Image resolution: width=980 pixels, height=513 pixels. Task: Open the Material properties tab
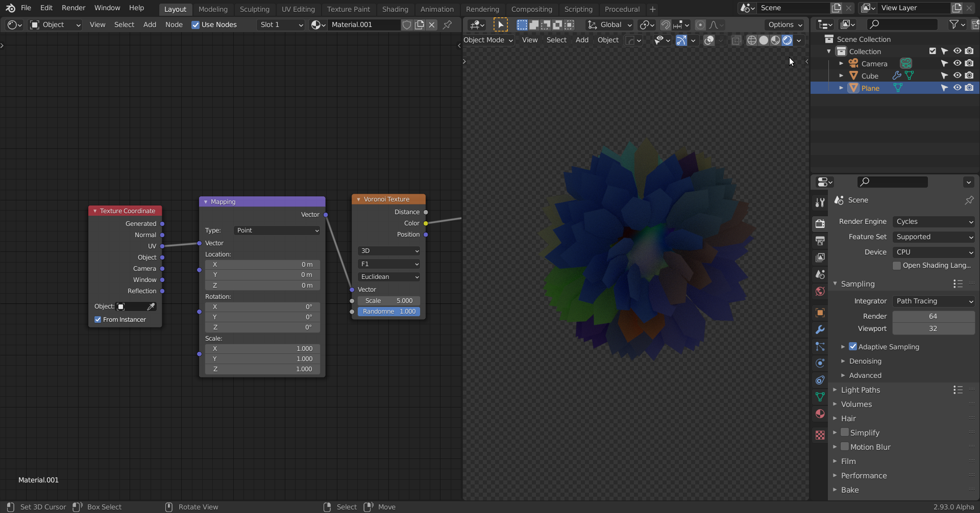[x=820, y=414]
